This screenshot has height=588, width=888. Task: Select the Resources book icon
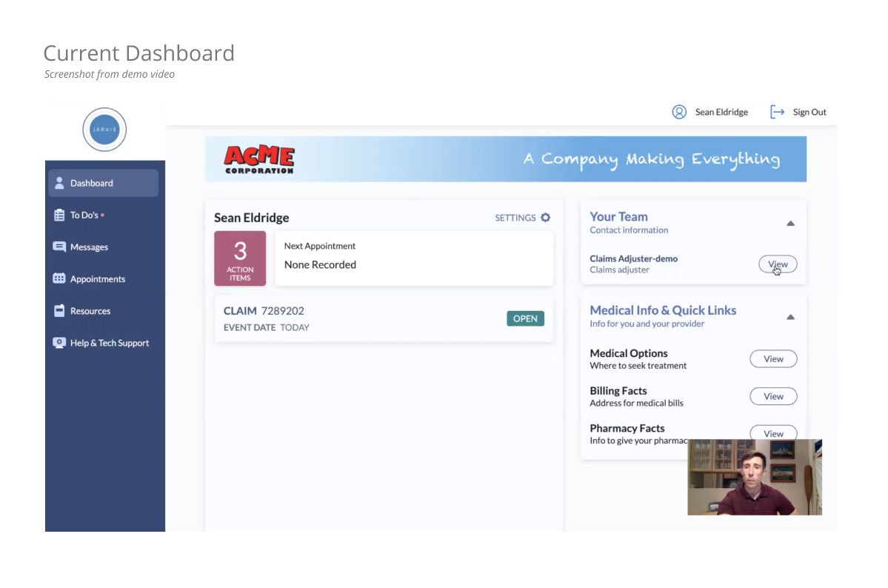click(59, 310)
